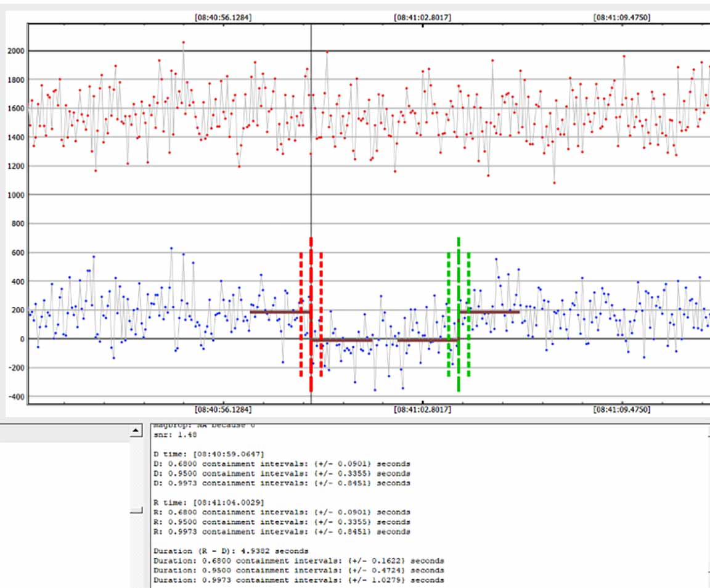Click the y-axis label 1800
710x588 pixels.
[16, 80]
